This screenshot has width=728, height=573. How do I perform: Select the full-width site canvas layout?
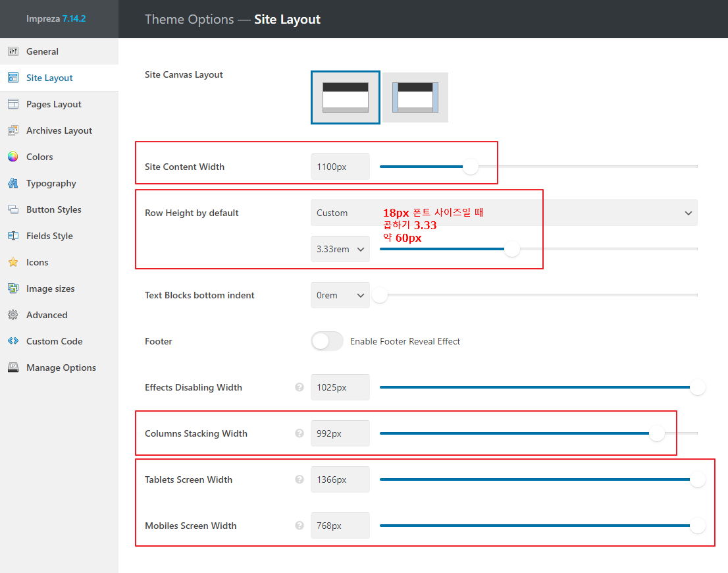click(346, 97)
